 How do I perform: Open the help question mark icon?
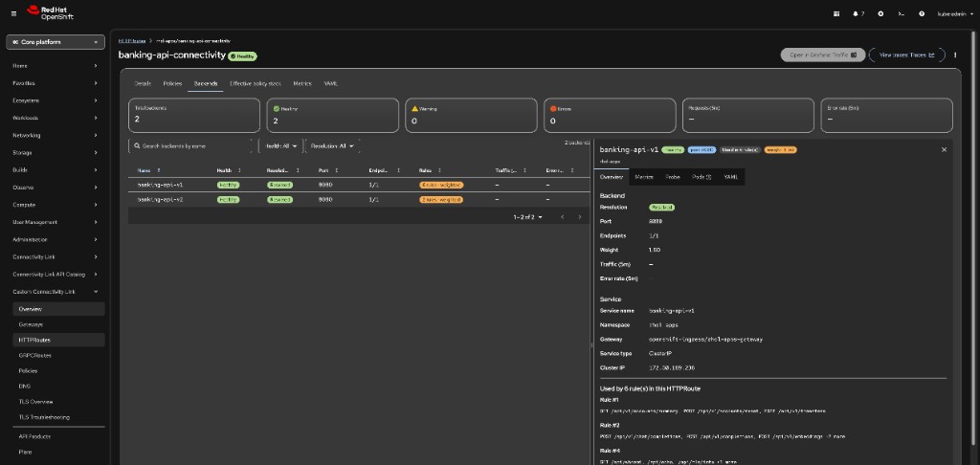(x=922, y=13)
